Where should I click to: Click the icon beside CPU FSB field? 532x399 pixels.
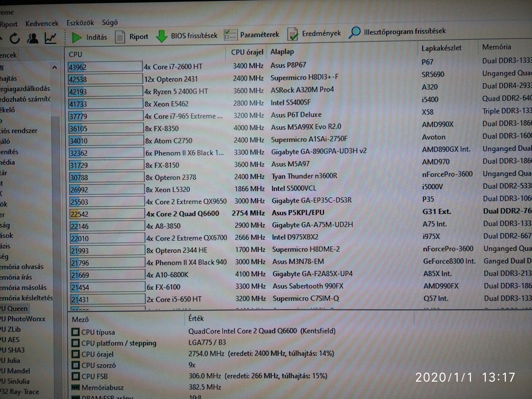tap(76, 376)
